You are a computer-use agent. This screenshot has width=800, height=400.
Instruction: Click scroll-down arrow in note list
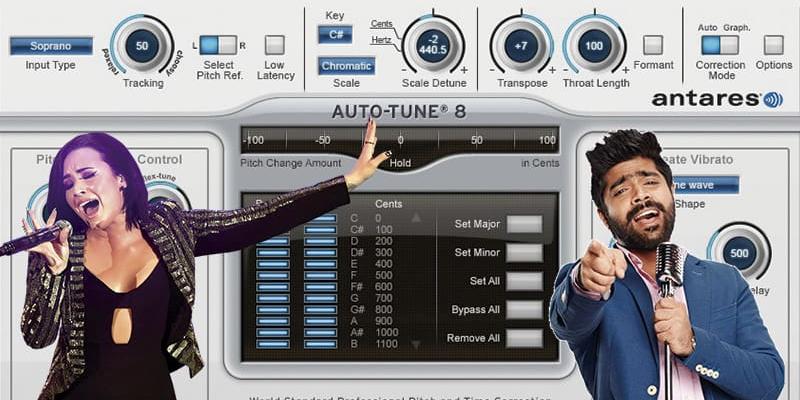tap(416, 345)
